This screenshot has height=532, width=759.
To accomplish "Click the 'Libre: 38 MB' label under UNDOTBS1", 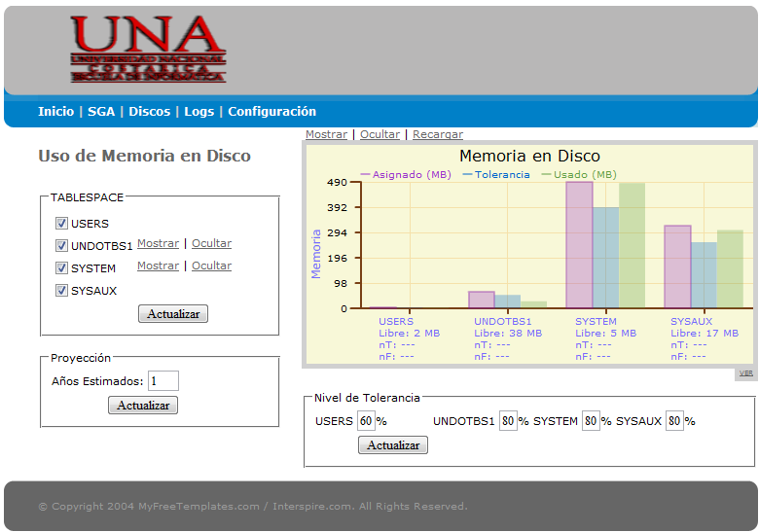I will click(x=508, y=334).
